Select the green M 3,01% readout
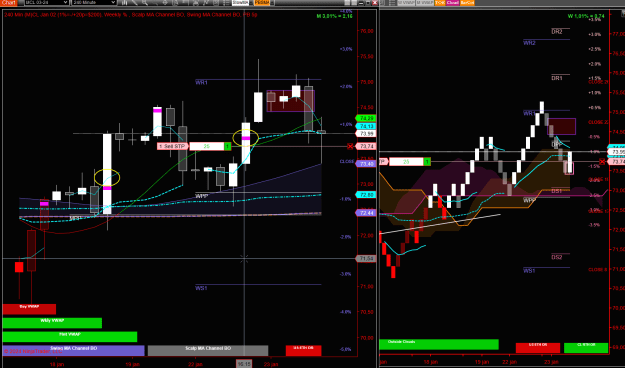The height and width of the screenshot is (368, 625). 334,16
